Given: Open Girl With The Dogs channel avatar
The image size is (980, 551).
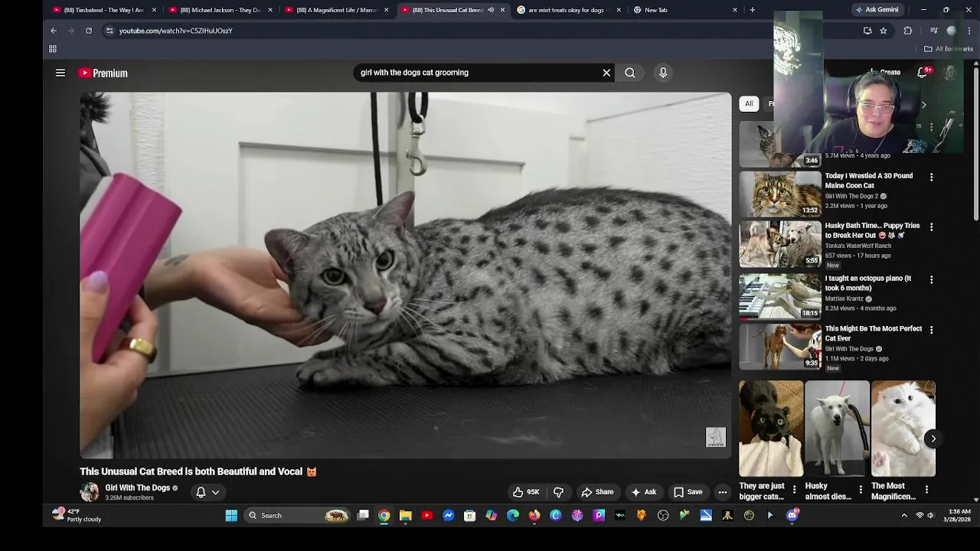Looking at the screenshot, I should pyautogui.click(x=90, y=492).
